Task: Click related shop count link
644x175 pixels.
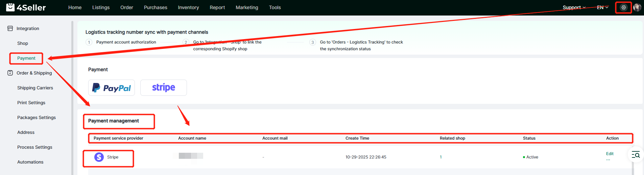Action: click(441, 157)
